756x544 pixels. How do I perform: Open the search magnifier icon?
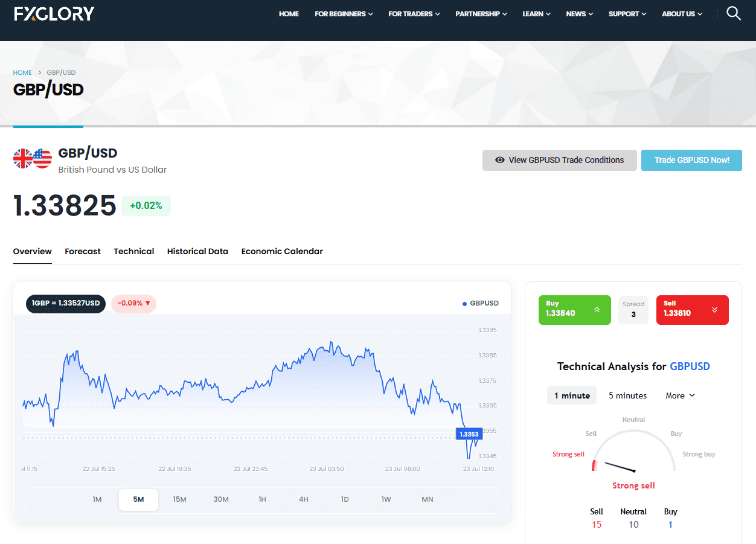coord(734,13)
